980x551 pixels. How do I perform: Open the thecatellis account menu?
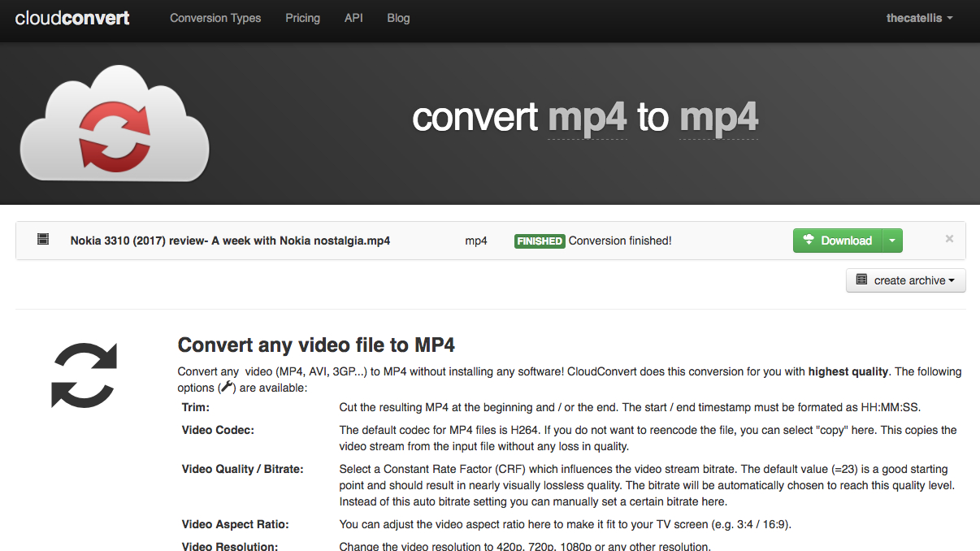click(x=920, y=18)
